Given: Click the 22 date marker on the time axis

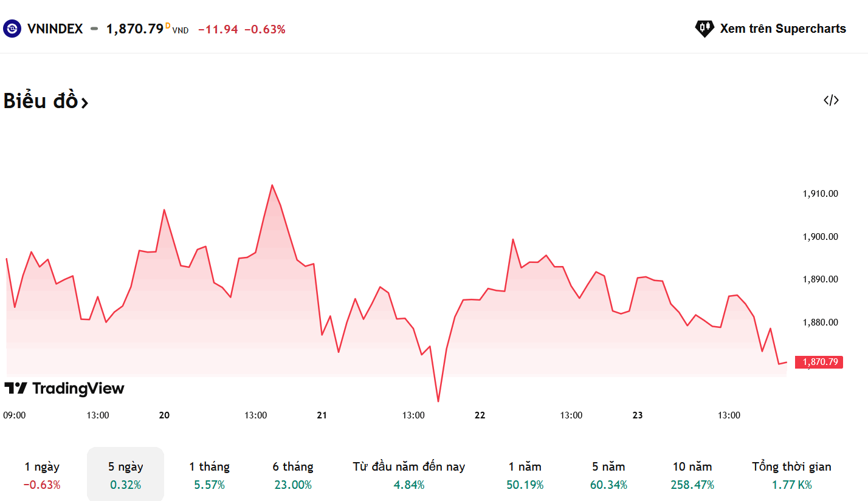Looking at the screenshot, I should (480, 415).
